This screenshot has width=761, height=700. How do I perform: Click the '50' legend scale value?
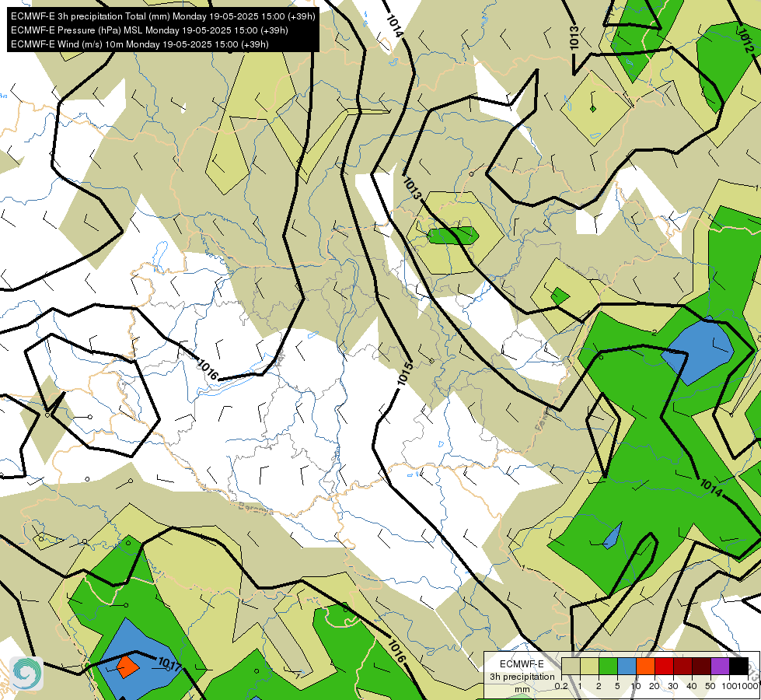point(710,686)
